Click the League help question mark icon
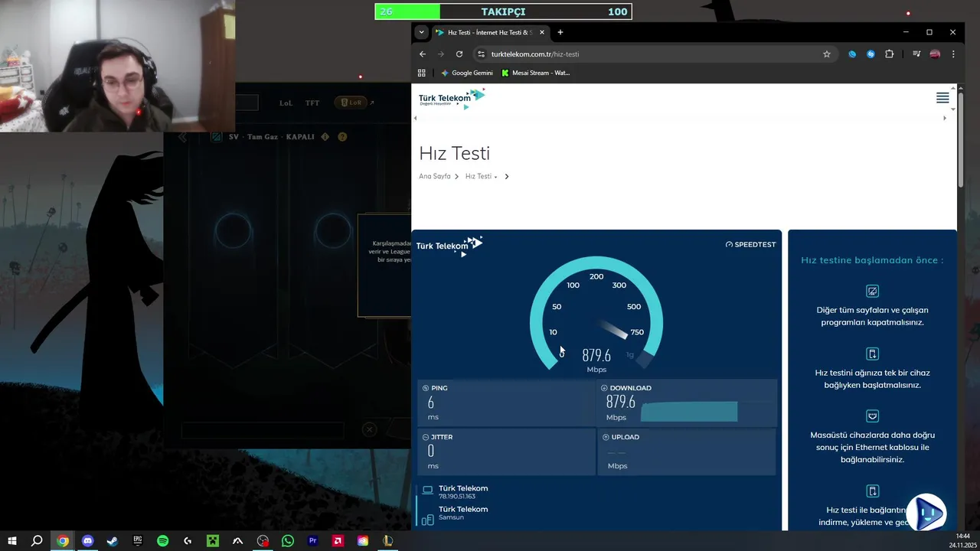The height and width of the screenshot is (551, 980). tap(342, 137)
